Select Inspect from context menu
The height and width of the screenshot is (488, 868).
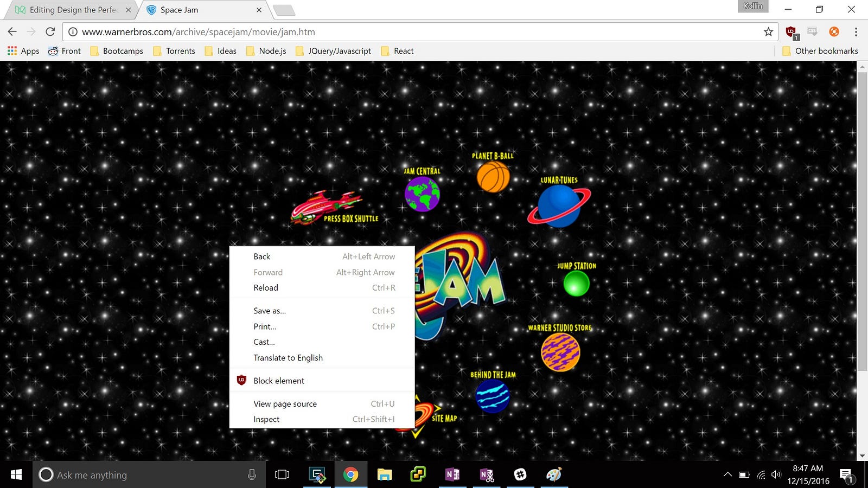click(322, 419)
